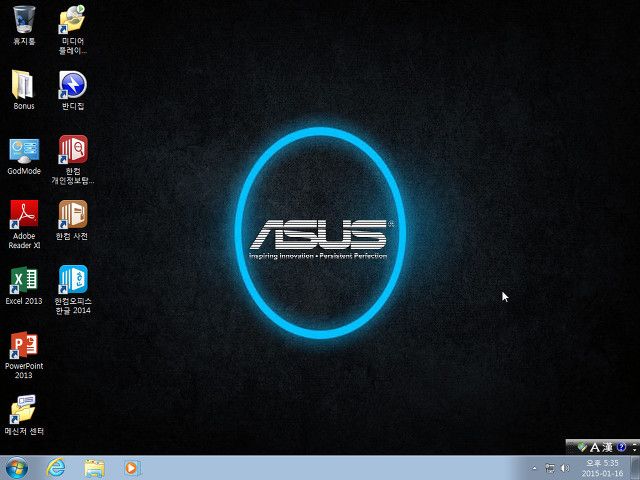This screenshot has height=480, width=640.
Task: Open the volume speaker tray icon
Action: (565, 468)
